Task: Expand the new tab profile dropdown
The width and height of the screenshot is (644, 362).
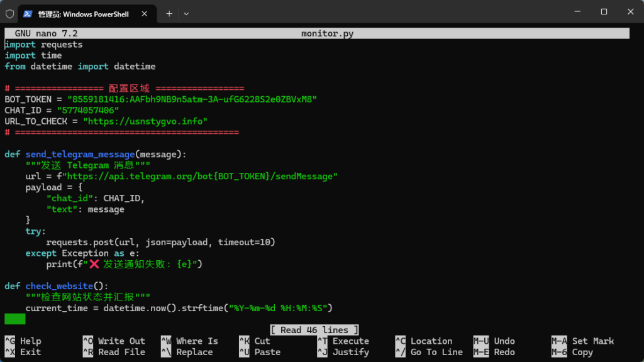Action: (x=186, y=13)
